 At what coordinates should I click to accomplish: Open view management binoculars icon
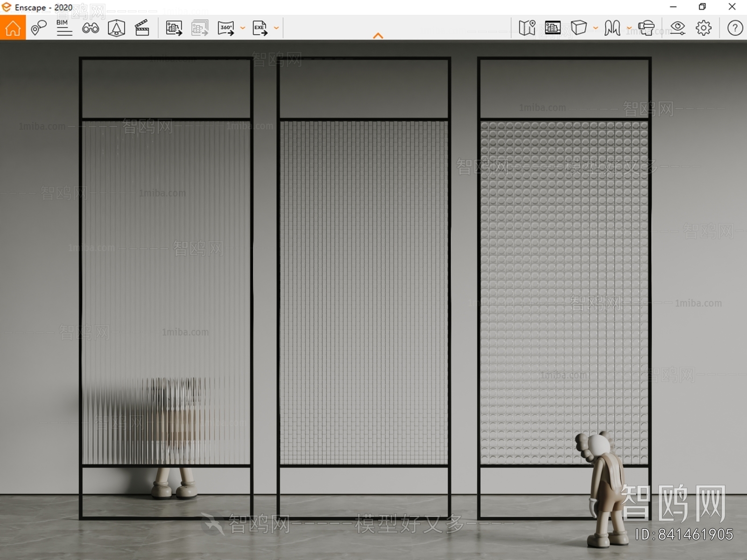tap(90, 28)
